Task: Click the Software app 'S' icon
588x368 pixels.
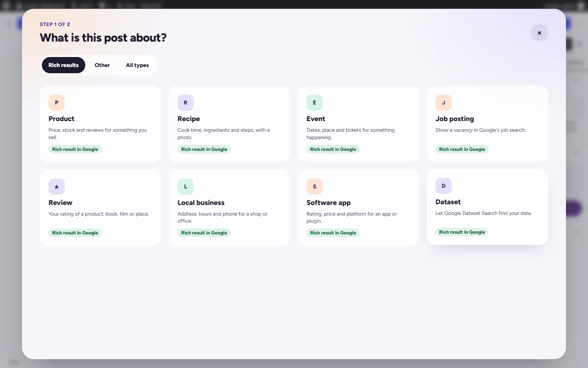Action: click(x=315, y=187)
